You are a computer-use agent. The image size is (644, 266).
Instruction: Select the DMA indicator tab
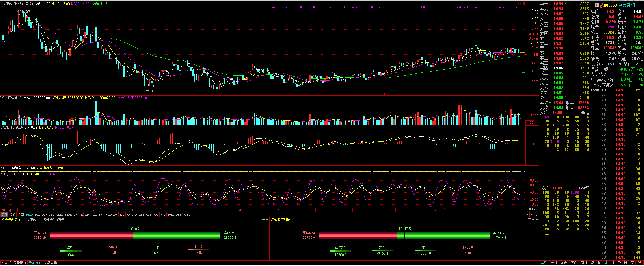(44, 215)
